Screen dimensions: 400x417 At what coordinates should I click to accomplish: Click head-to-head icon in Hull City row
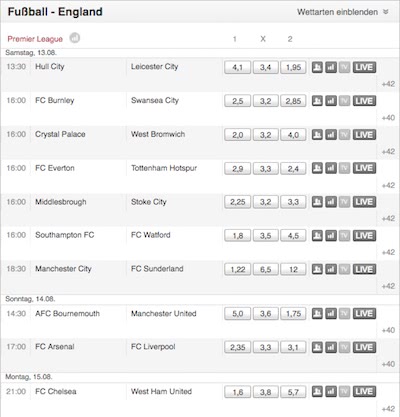pyautogui.click(x=317, y=67)
